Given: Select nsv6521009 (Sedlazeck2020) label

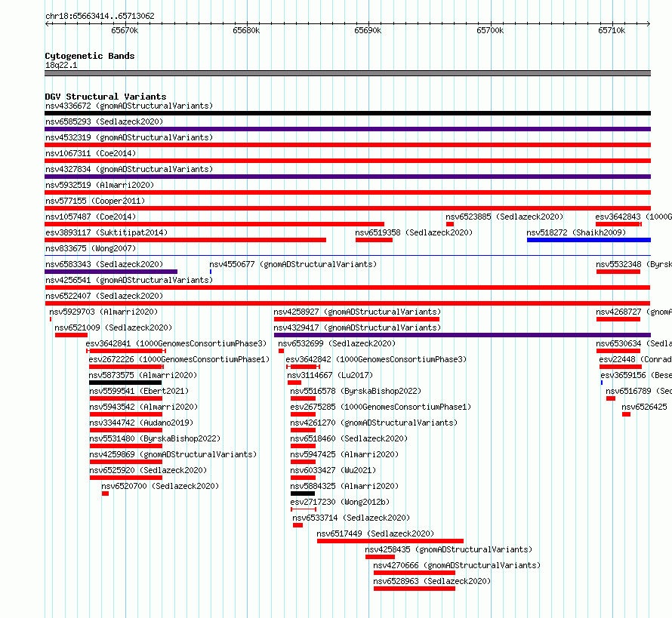Looking at the screenshot, I should [x=113, y=327].
